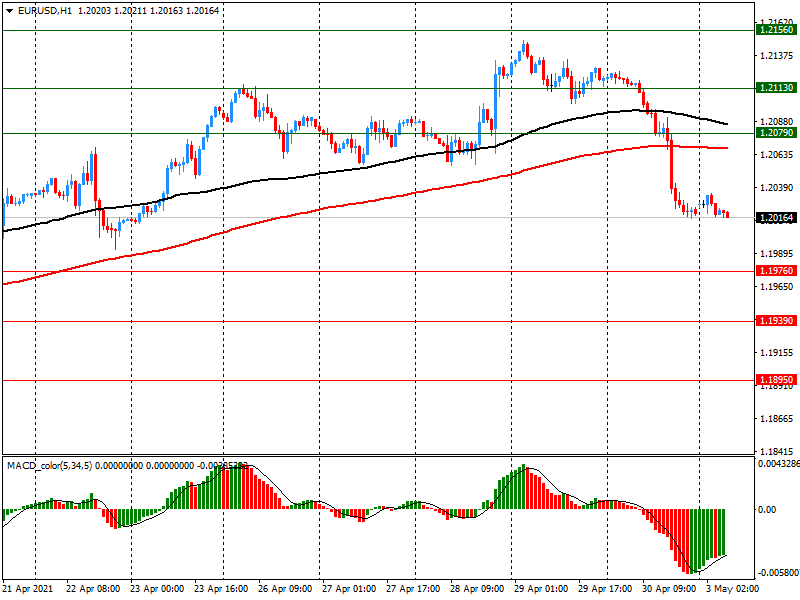Click the 1.21375 price scale value
Image resolution: width=800 pixels, height=600 pixels.
[777, 56]
